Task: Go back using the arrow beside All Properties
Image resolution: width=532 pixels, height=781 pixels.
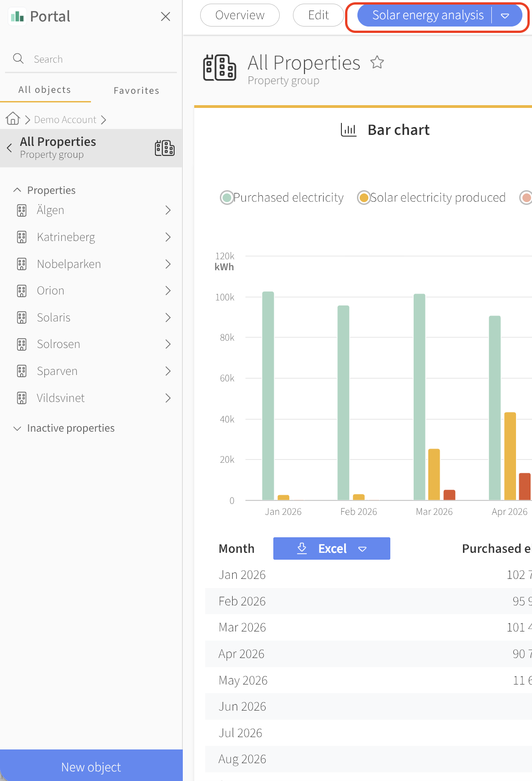Action: click(x=9, y=148)
